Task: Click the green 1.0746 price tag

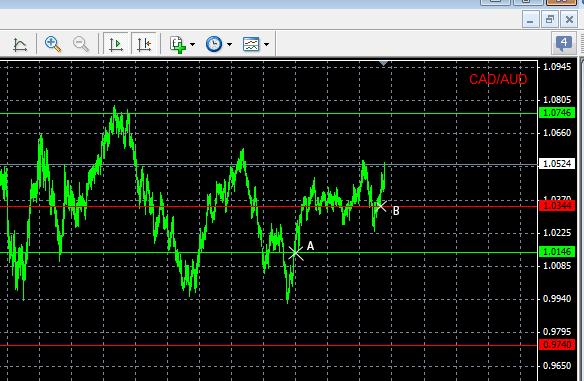Action: (x=557, y=112)
